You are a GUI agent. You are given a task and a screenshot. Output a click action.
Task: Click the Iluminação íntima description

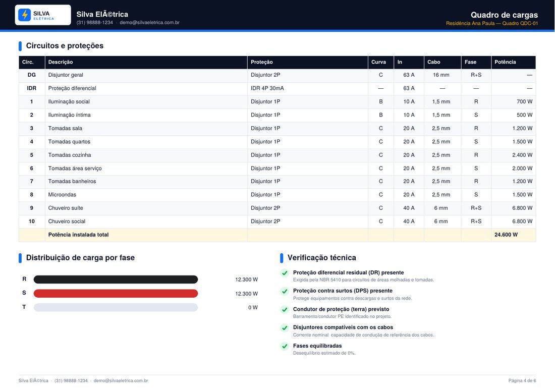point(70,115)
